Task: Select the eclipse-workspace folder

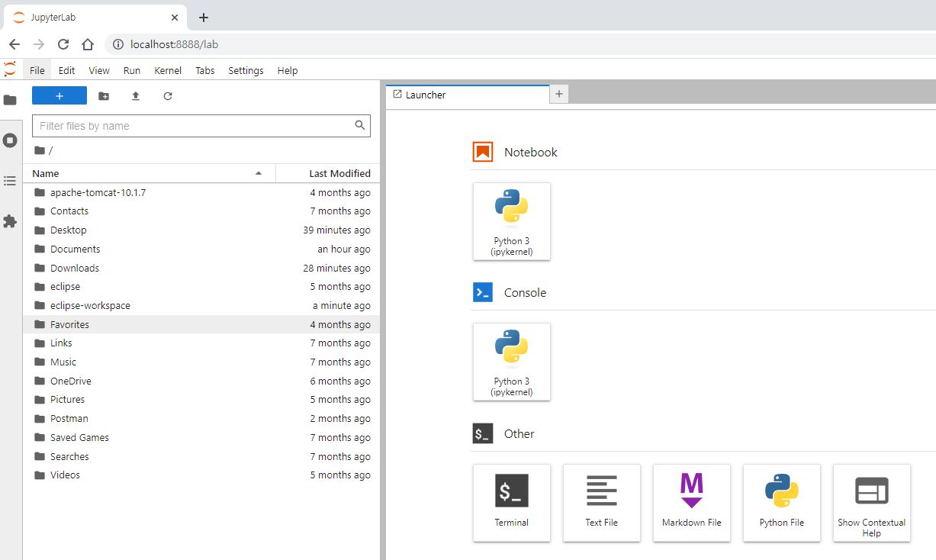Action: click(201, 306)
